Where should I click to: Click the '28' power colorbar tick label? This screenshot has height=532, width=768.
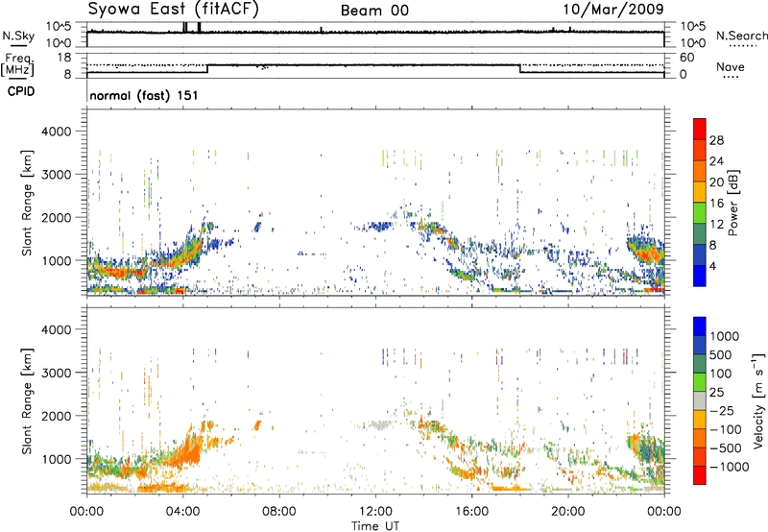tap(716, 140)
